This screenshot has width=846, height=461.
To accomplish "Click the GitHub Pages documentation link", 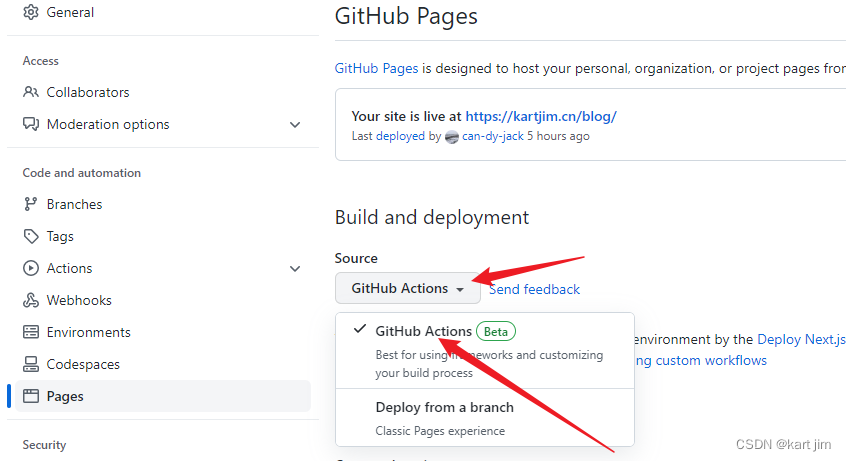I will 376,68.
